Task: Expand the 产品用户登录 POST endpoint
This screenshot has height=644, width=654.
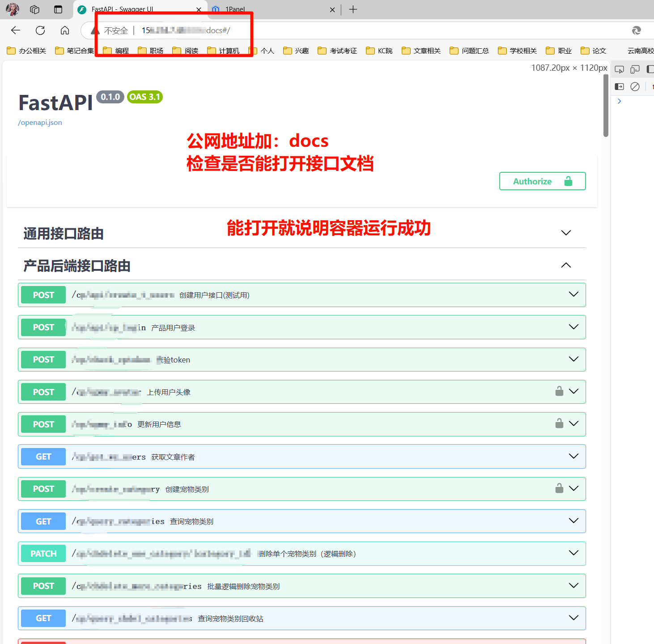Action: 573,327
